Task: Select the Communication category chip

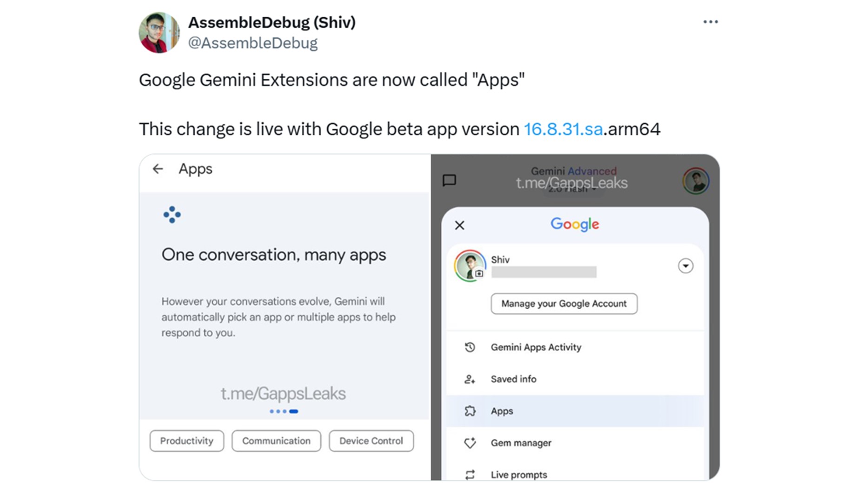Action: point(276,441)
